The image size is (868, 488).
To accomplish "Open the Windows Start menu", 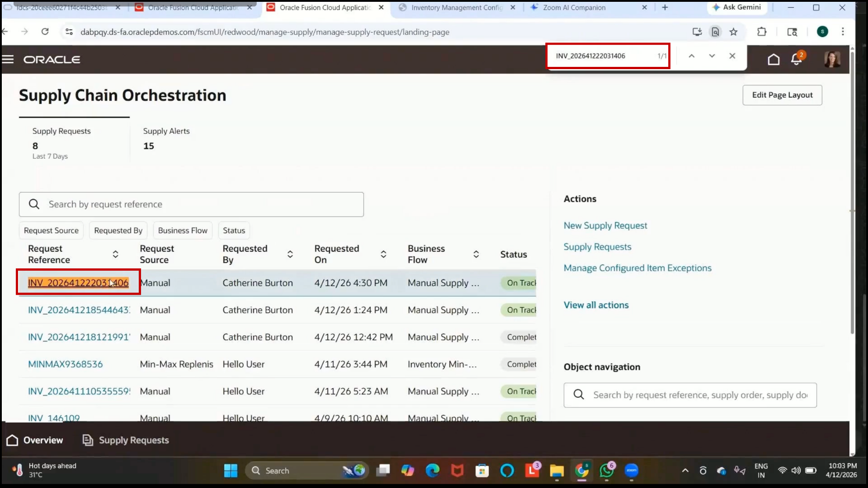I will click(231, 471).
